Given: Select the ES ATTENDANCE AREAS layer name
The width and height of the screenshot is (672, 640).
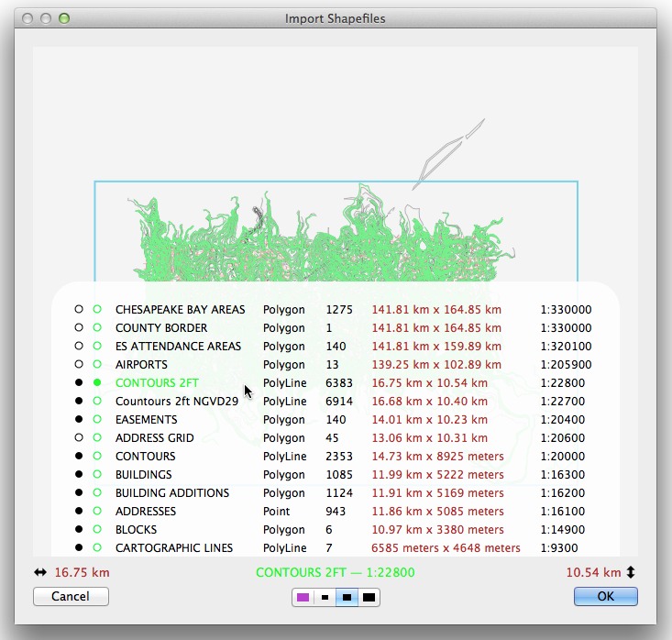Looking at the screenshot, I should click(x=178, y=347).
